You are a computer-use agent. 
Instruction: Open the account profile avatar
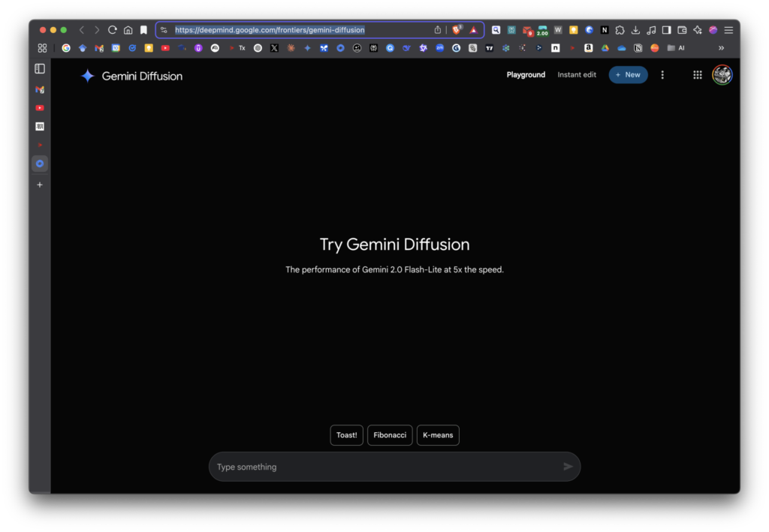[722, 75]
